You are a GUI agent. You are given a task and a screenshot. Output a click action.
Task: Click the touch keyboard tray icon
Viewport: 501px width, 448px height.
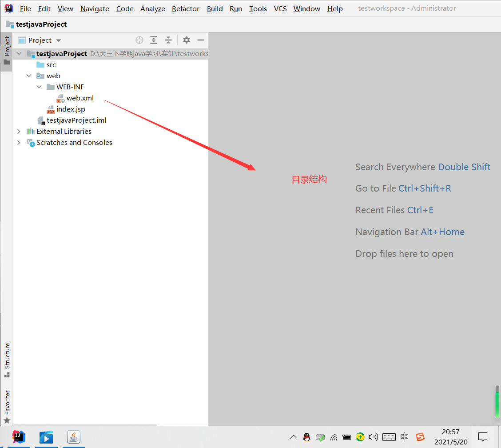coord(389,437)
